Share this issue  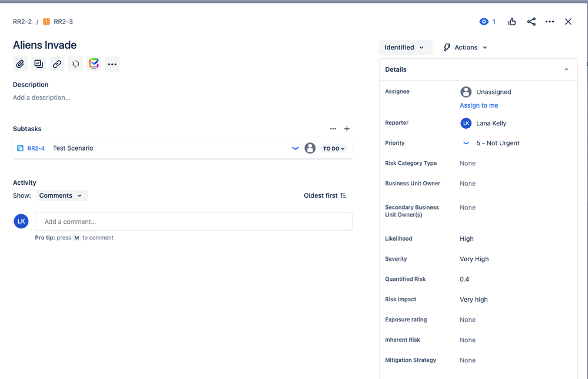pyautogui.click(x=531, y=22)
